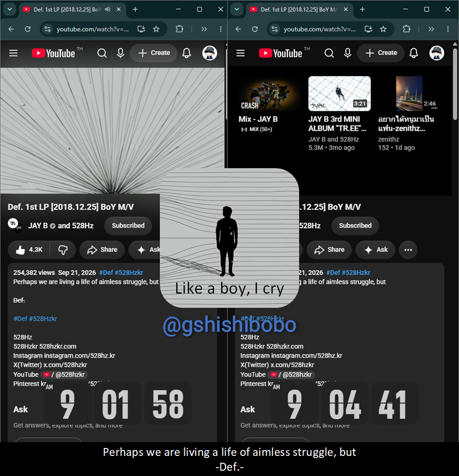
Task: Dislike the video in left window
Action: [63, 250]
